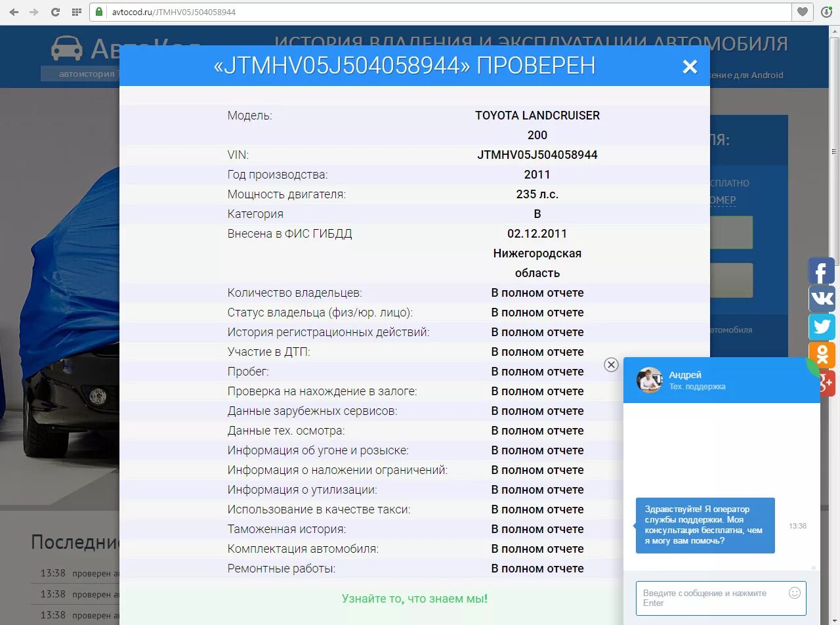Image resolution: width=840 pixels, height=625 pixels.
Task: Click the address bar URL
Action: (174, 12)
